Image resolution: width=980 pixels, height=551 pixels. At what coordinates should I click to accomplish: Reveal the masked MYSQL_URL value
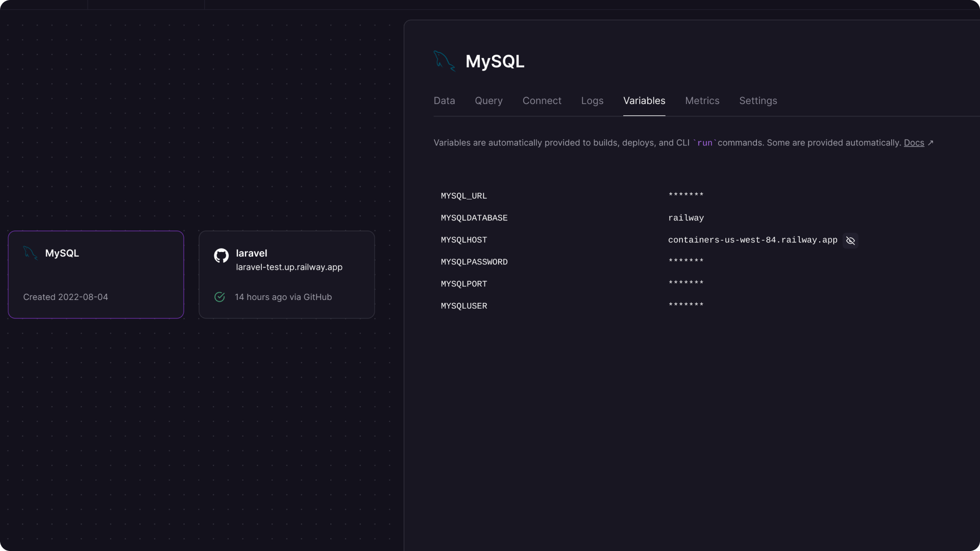tap(685, 196)
